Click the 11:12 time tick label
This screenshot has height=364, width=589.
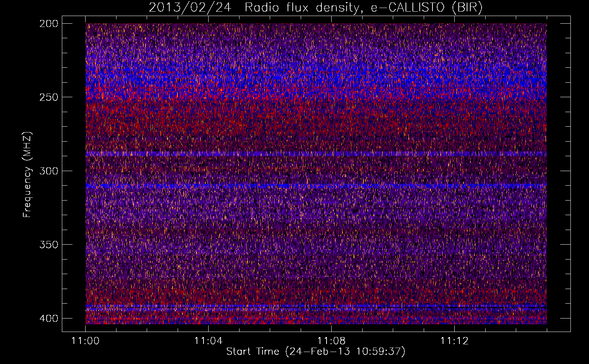(x=454, y=341)
